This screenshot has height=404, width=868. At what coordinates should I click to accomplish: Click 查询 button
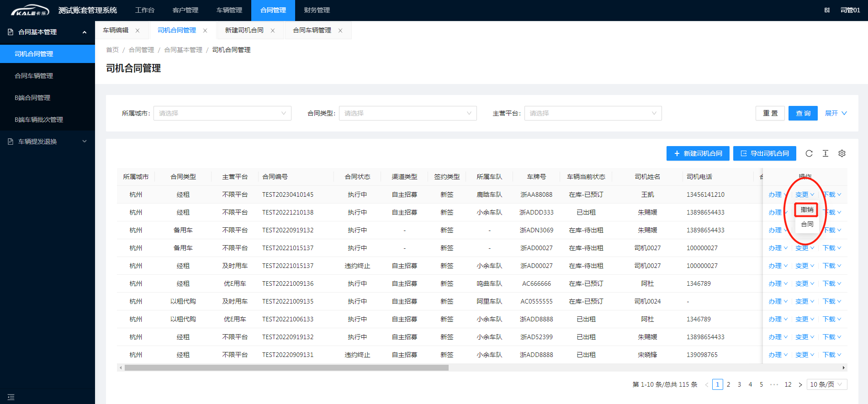click(x=803, y=113)
